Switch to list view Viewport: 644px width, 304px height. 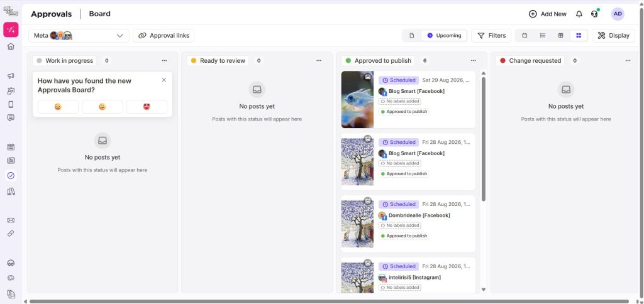[543, 36]
